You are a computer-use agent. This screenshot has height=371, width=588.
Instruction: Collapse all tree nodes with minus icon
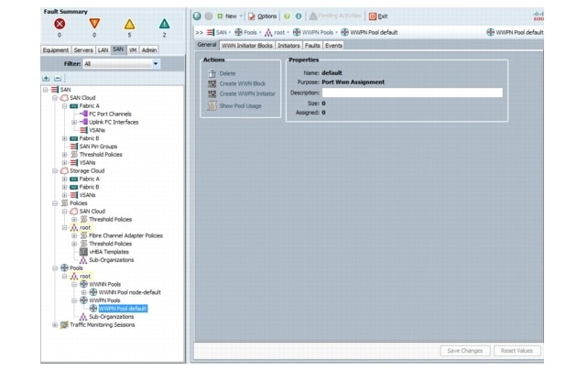tap(58, 78)
